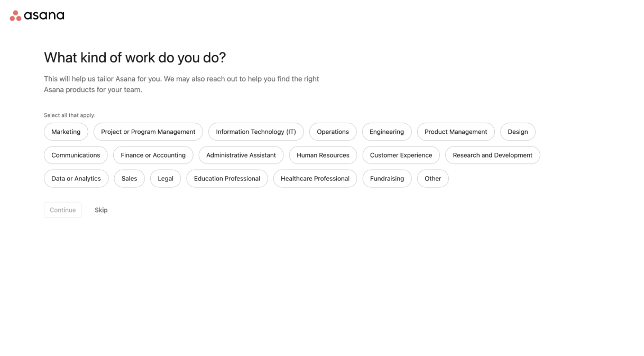Choose Information Technology (IT)
The width and height of the screenshot is (644, 356).
256,132
